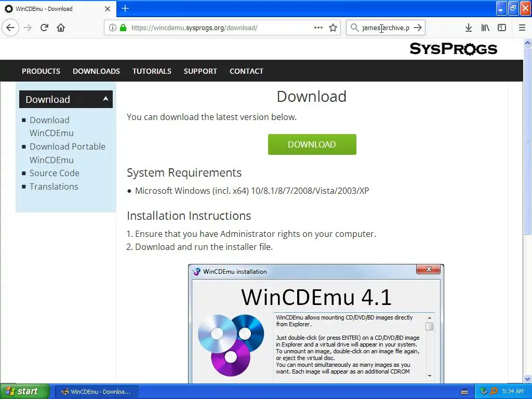Open the DOWNLOADS menu item
This screenshot has width=532, height=399.
pos(96,71)
